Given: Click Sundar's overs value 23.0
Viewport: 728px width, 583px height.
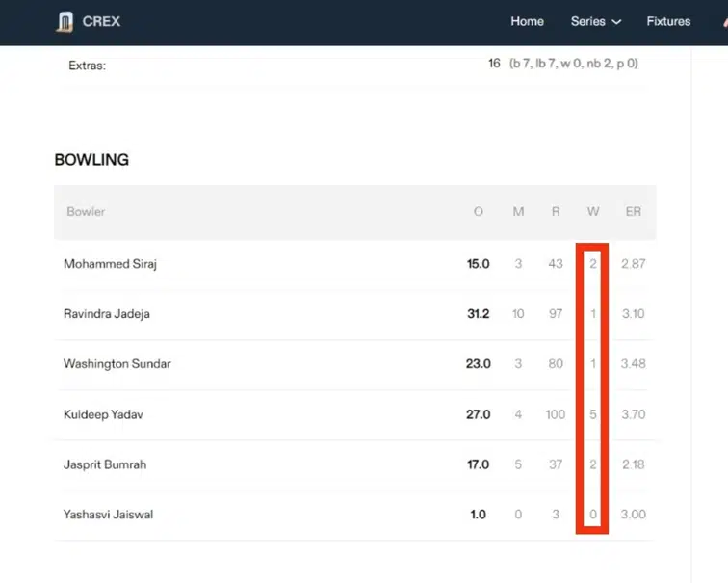Looking at the screenshot, I should tap(479, 363).
